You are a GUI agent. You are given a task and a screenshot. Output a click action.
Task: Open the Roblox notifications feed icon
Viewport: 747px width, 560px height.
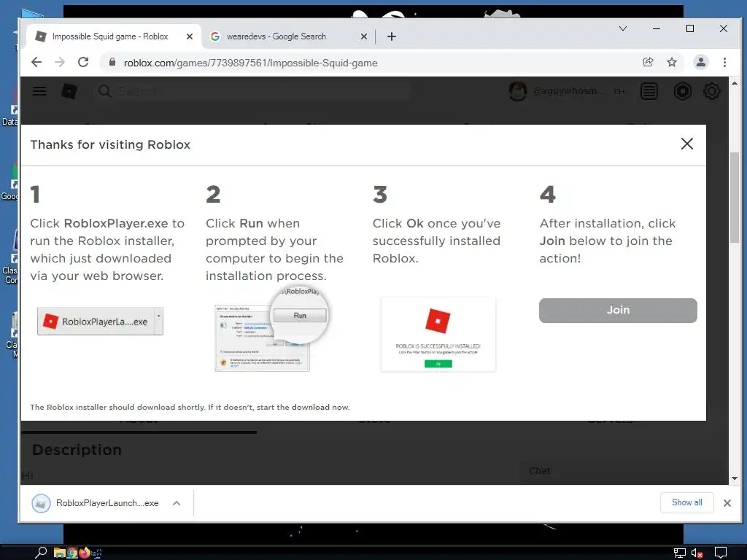[x=649, y=91]
